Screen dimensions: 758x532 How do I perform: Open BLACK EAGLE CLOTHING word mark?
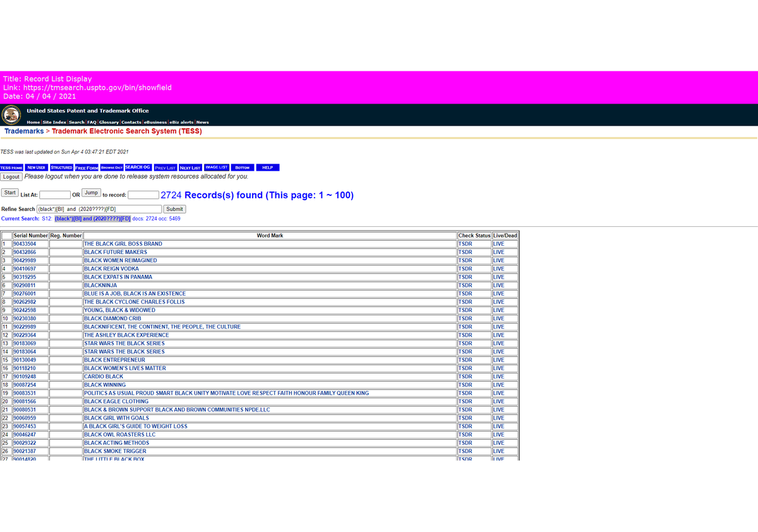116,401
